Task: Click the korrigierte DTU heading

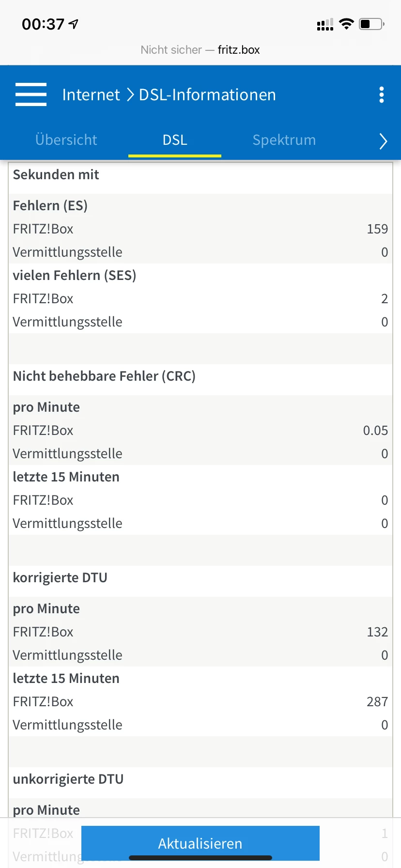Action: [x=60, y=578]
